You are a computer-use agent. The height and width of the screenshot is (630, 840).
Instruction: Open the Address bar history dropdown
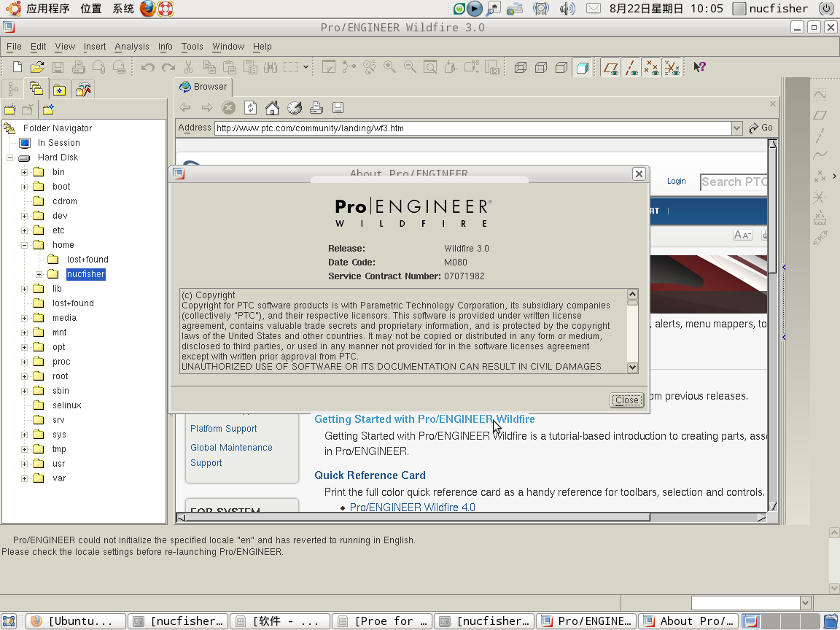(x=736, y=128)
